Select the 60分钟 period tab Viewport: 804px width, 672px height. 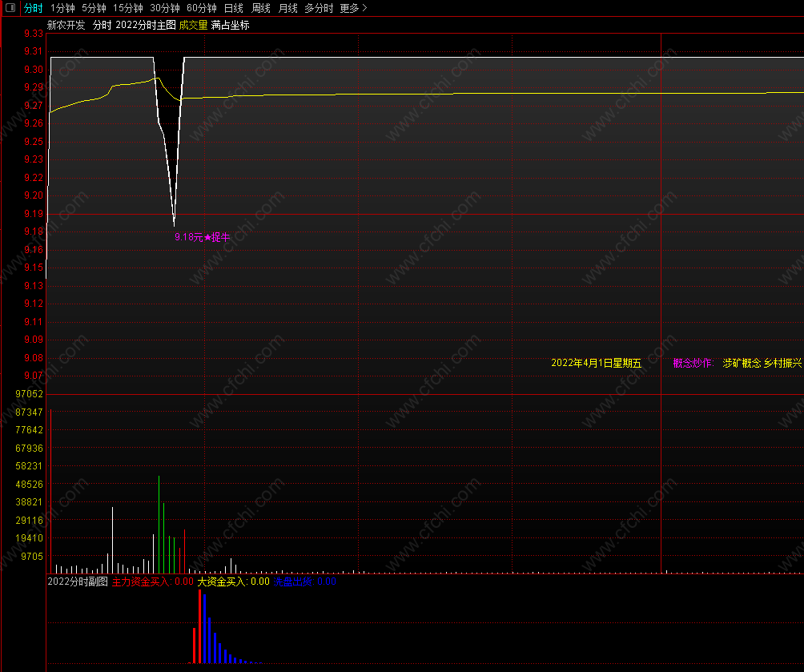202,8
